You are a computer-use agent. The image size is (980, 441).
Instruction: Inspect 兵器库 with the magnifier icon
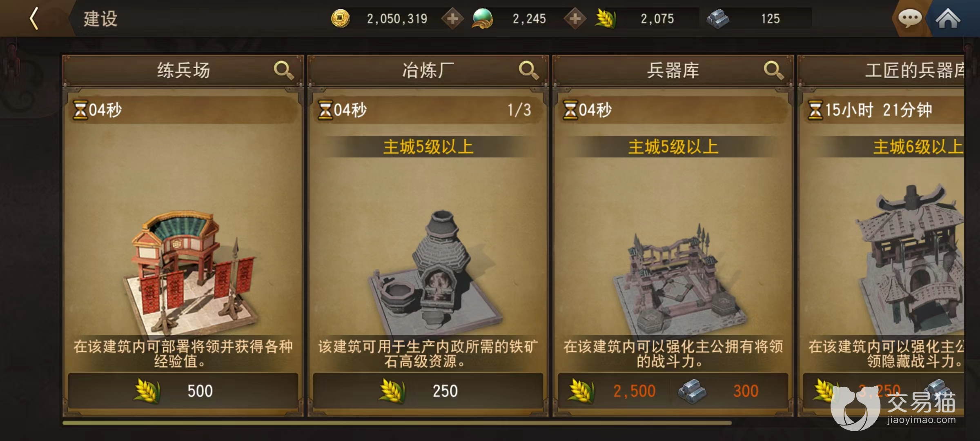coord(773,70)
